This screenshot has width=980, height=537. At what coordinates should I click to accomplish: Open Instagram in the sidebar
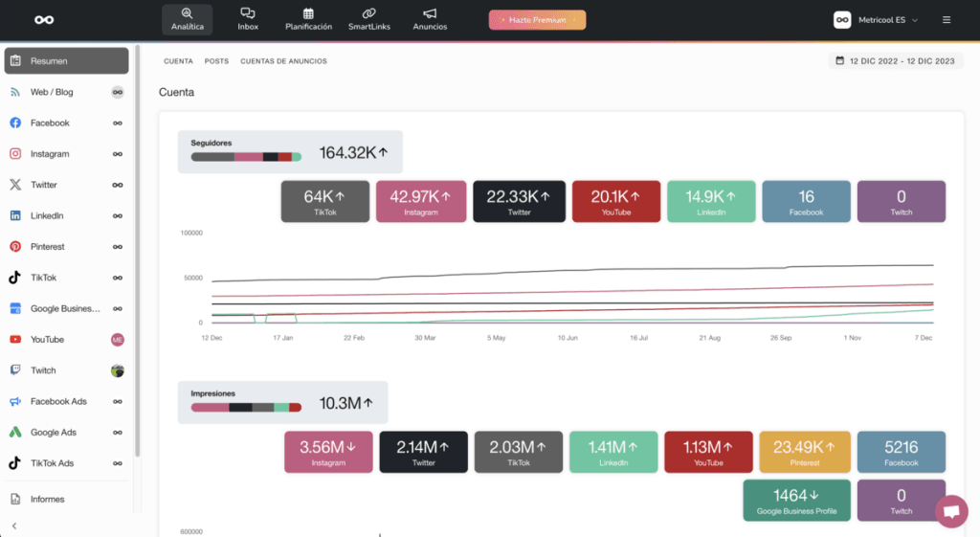(x=66, y=154)
